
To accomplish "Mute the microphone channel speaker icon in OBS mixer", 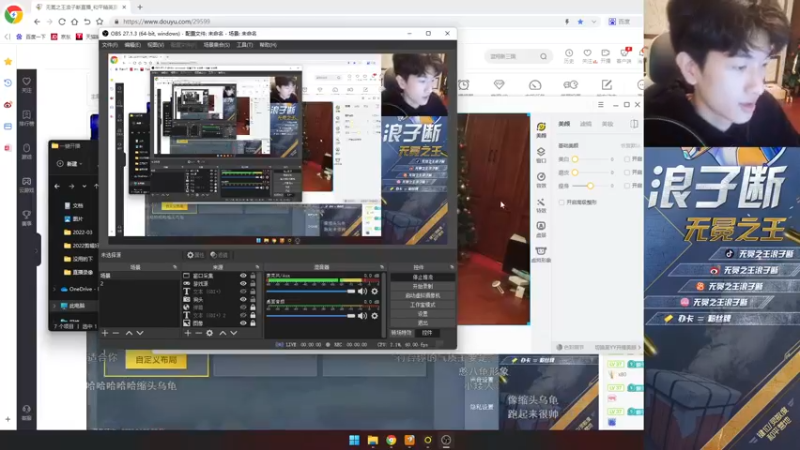I will (362, 291).
